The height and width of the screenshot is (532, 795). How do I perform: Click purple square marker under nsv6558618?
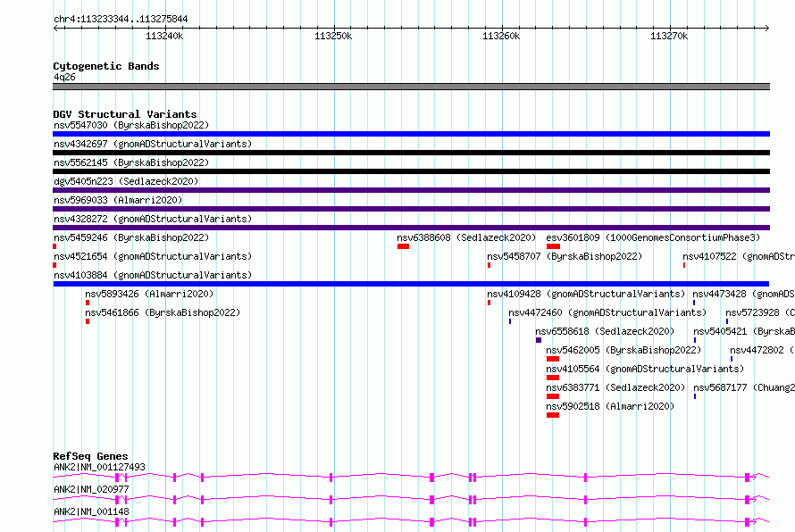(539, 340)
